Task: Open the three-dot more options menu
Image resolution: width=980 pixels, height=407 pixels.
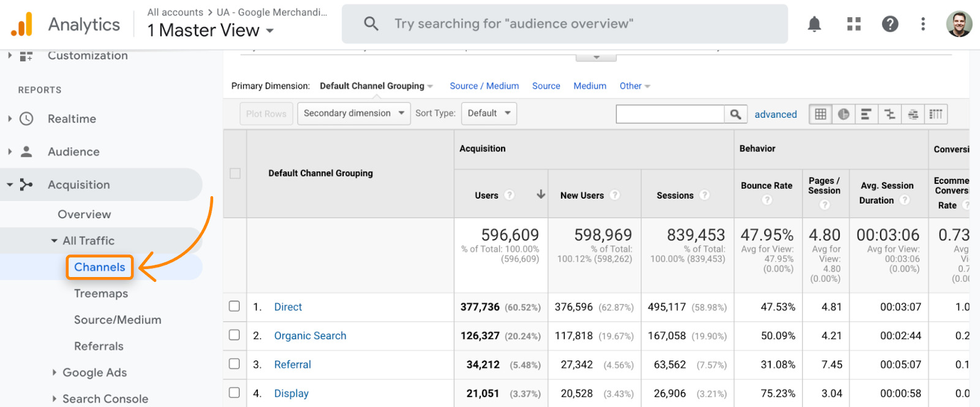Action: (x=923, y=24)
